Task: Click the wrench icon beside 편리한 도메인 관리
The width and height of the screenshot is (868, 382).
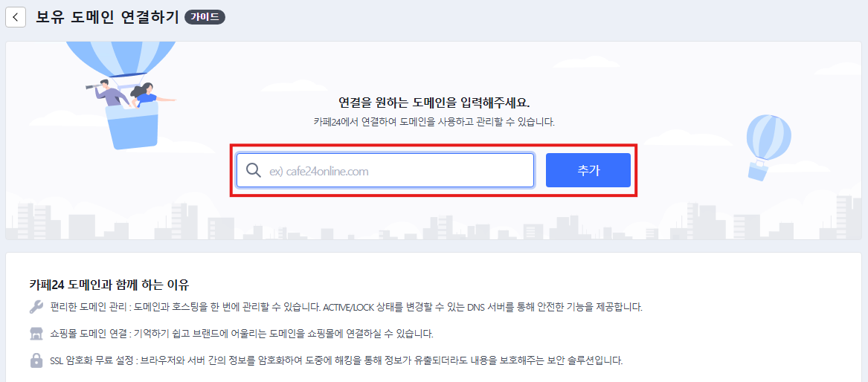Action: (36, 307)
